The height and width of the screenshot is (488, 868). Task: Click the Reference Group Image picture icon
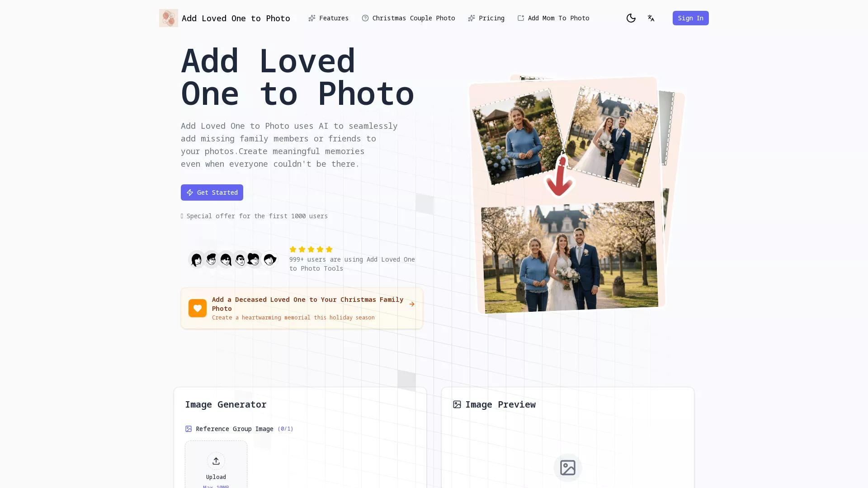pyautogui.click(x=189, y=428)
